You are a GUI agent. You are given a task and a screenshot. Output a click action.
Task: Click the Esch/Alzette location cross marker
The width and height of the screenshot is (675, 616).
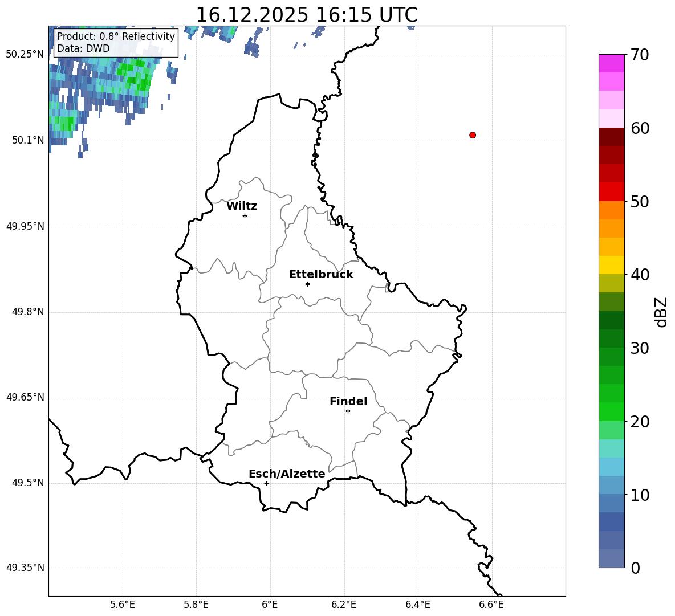(266, 483)
